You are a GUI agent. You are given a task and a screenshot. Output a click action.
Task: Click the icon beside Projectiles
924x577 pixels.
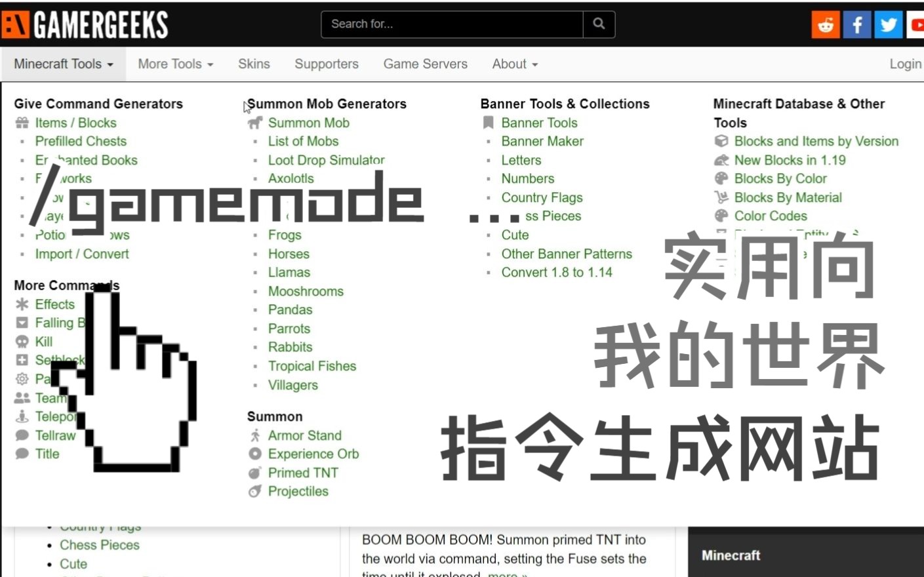coord(255,491)
